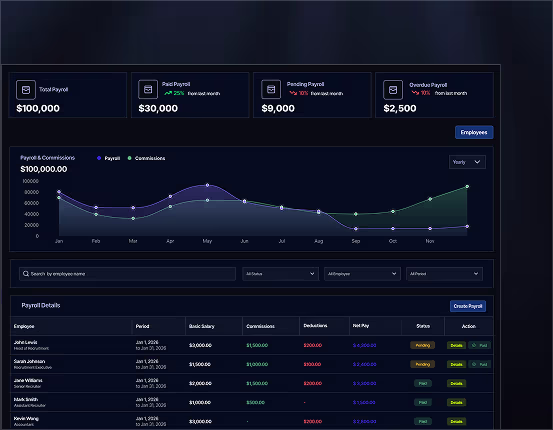Sort by the Deductions column header
This screenshot has width=553, height=430.
tap(315, 326)
